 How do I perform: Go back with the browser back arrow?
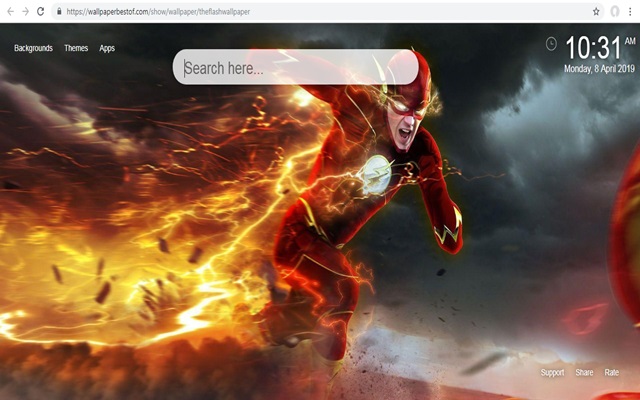(11, 11)
